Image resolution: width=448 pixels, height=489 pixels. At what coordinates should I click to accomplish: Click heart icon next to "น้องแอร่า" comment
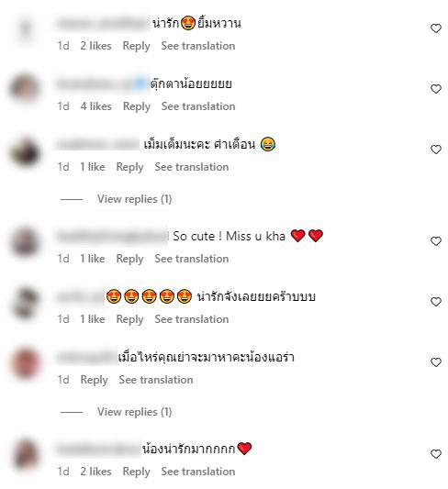(435, 362)
